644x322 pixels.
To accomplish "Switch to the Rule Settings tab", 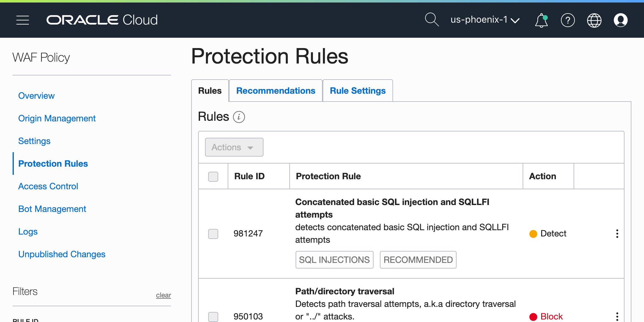I will tap(358, 91).
